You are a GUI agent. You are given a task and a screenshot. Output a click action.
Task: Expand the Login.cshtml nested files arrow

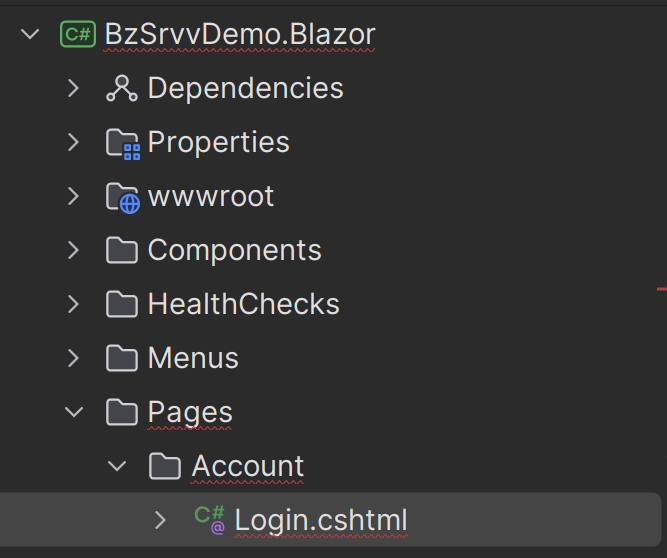[x=160, y=520]
